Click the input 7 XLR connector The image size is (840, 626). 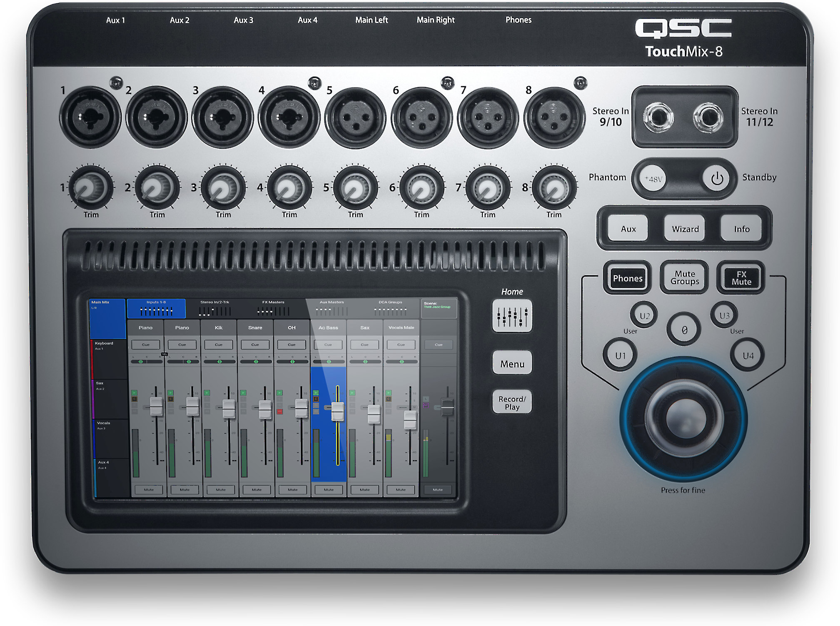click(x=488, y=117)
